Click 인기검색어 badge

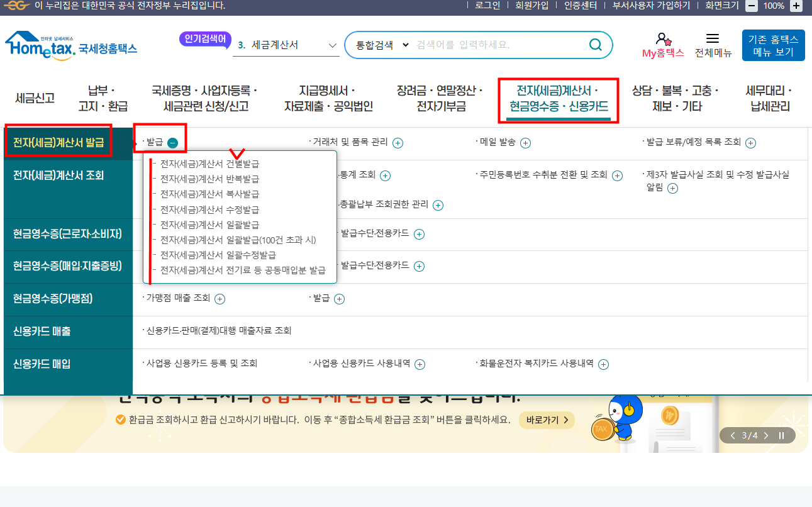pos(205,39)
